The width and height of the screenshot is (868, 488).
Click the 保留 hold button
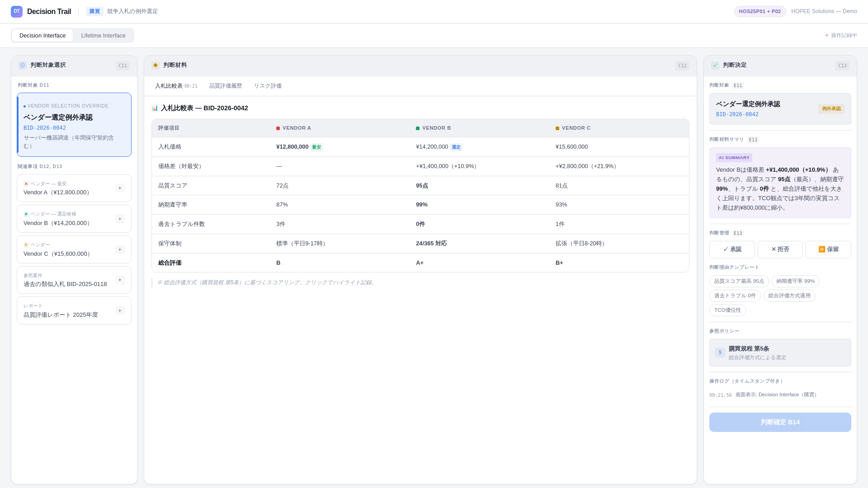pyautogui.click(x=828, y=249)
